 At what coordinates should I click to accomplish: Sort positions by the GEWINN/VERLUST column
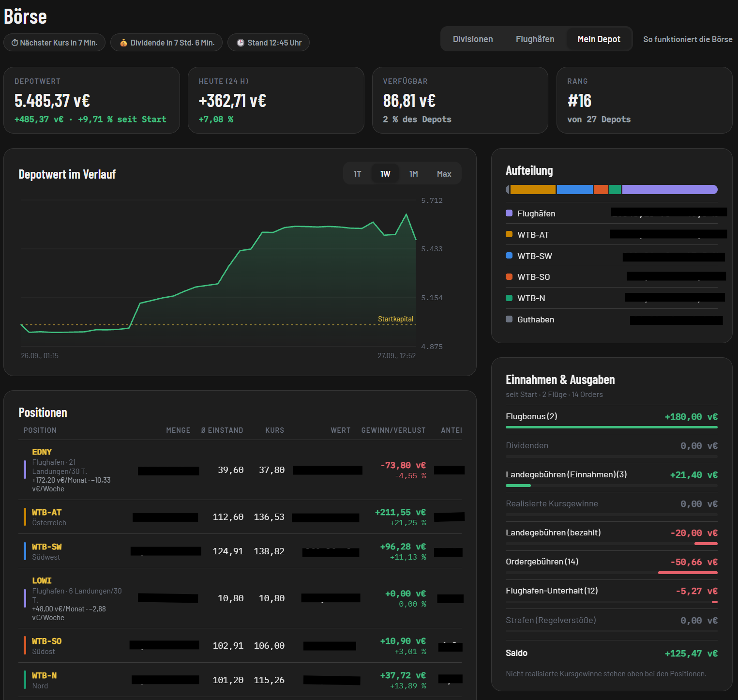[393, 430]
